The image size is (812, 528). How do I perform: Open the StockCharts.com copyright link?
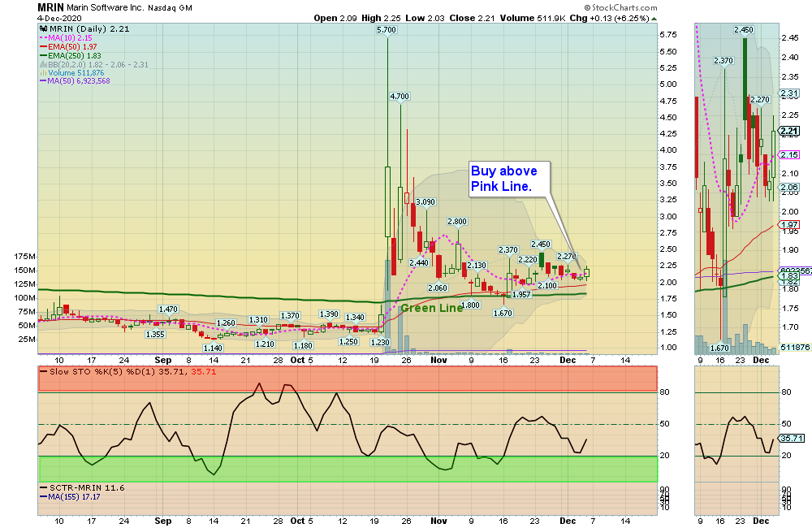coord(621,8)
